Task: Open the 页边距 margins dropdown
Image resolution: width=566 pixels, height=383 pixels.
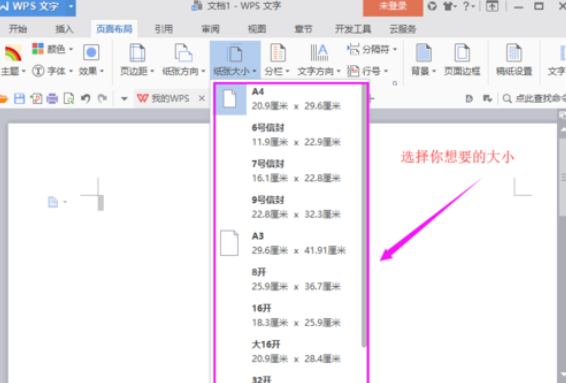Action: (x=137, y=60)
